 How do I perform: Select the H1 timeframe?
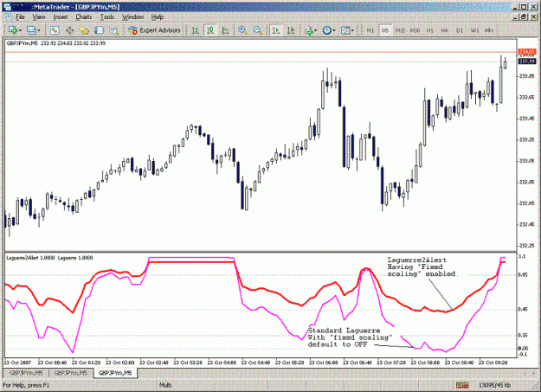pos(430,30)
